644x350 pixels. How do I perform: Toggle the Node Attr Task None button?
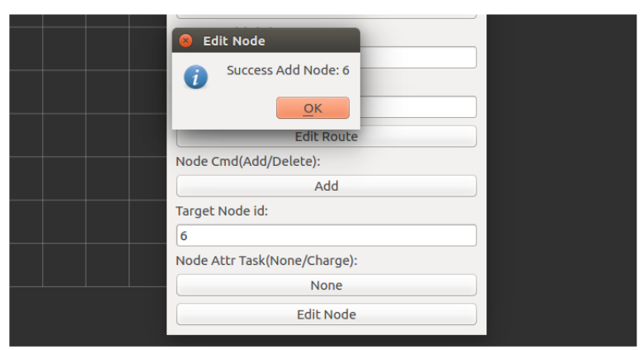pos(326,285)
